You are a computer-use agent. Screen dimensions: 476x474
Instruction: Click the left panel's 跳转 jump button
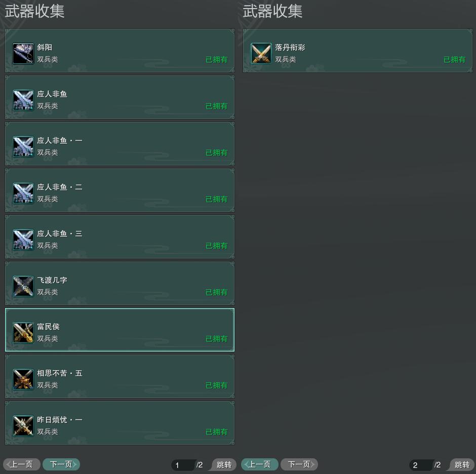click(224, 464)
